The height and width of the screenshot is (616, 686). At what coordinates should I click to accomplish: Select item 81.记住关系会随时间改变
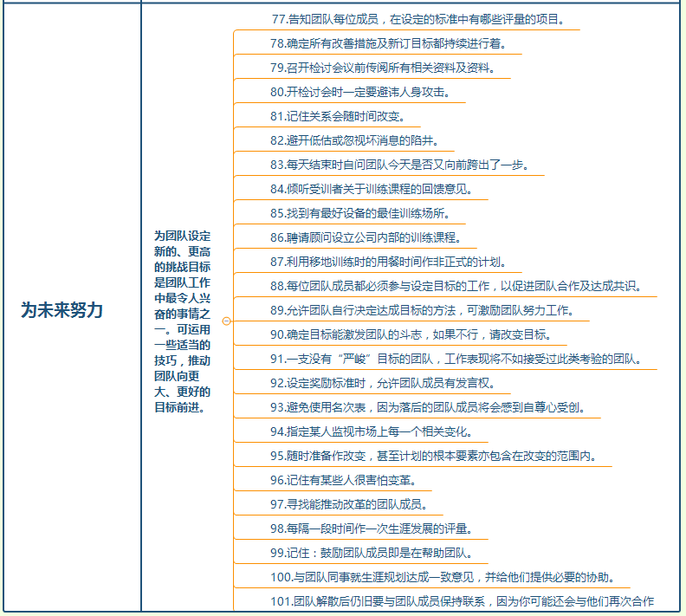[x=338, y=116]
